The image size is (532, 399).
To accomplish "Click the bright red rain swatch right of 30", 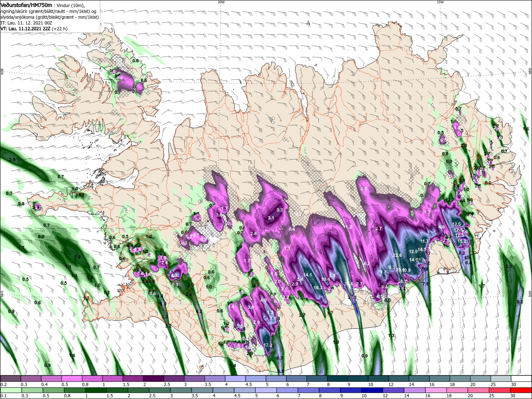I will (521, 390).
